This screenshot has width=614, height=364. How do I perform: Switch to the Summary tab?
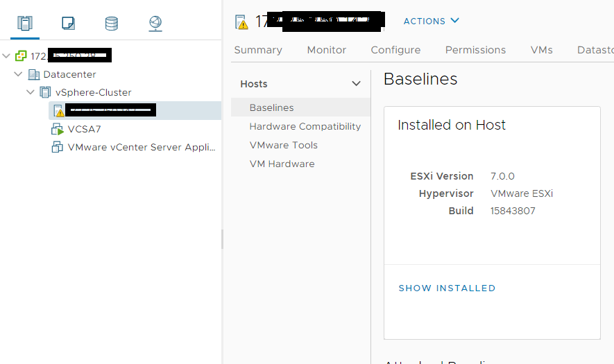tap(258, 50)
